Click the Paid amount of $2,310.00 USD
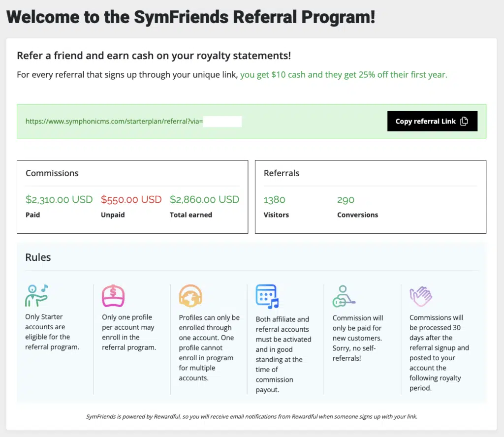 (x=59, y=200)
